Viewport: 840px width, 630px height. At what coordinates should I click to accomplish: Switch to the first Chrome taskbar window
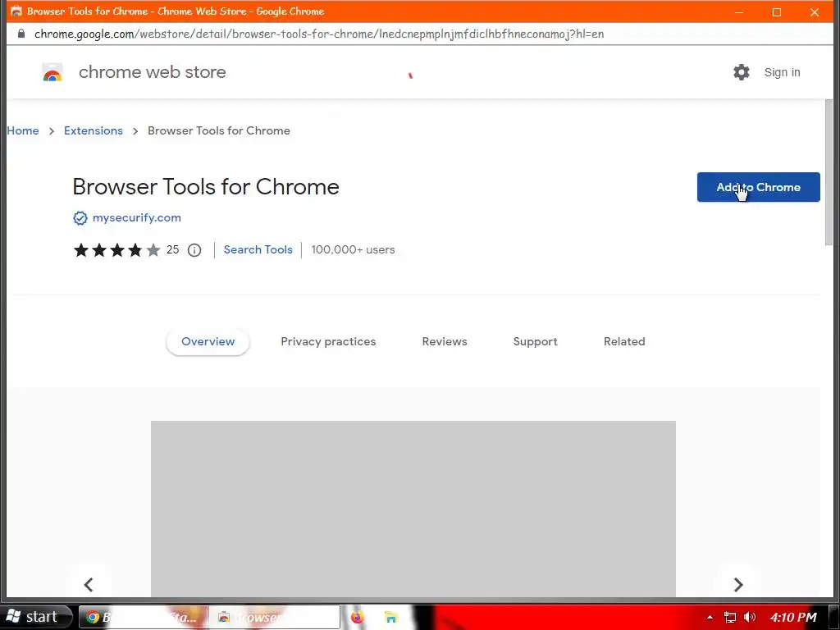[144, 617]
